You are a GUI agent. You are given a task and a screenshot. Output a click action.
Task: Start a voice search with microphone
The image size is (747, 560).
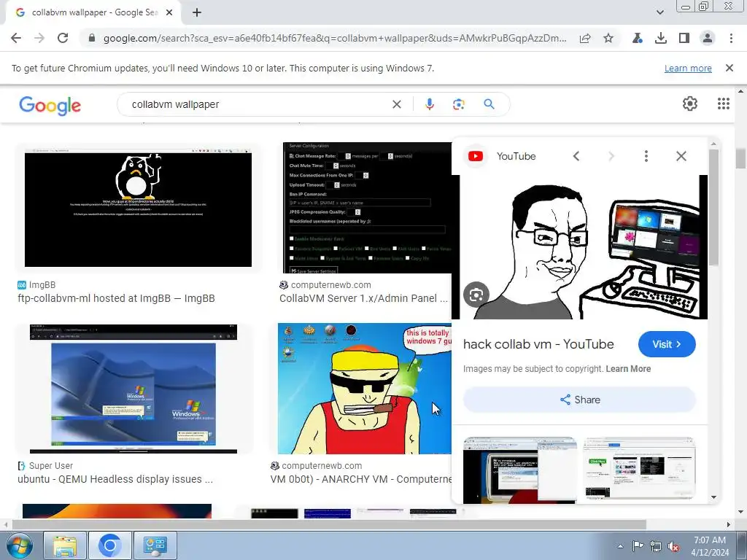[x=429, y=104]
